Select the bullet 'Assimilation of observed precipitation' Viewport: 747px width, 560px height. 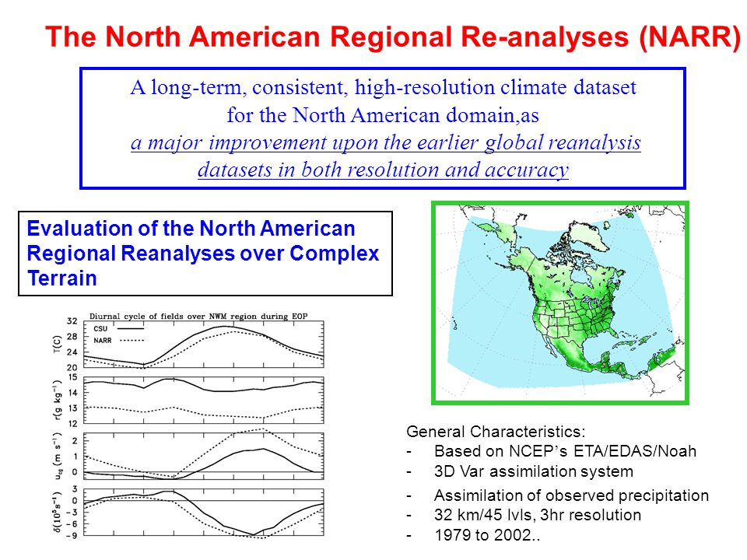point(572,495)
